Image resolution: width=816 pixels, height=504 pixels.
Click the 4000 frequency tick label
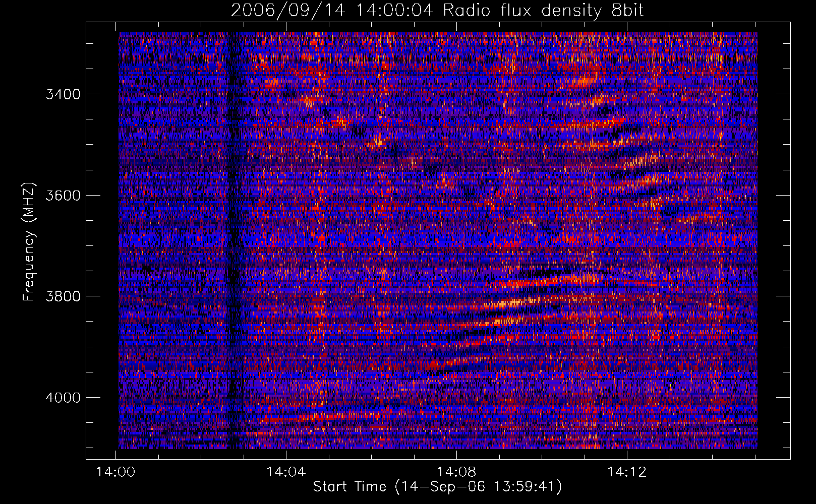point(63,397)
